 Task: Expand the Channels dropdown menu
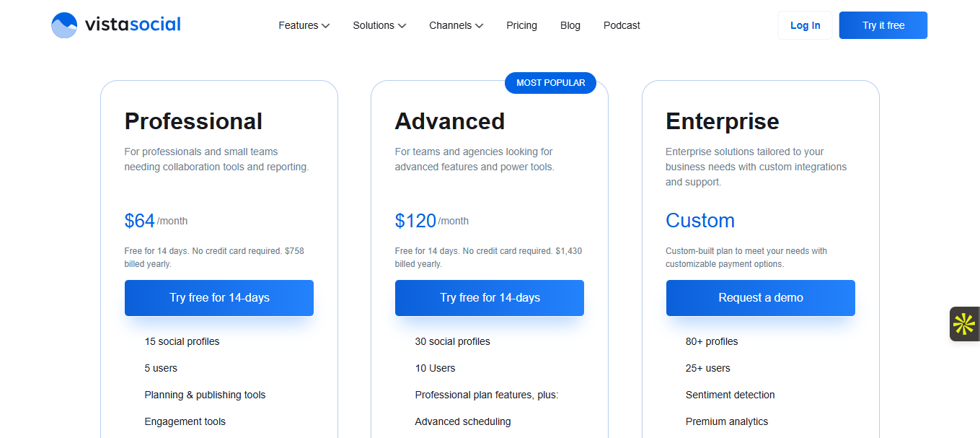point(456,25)
